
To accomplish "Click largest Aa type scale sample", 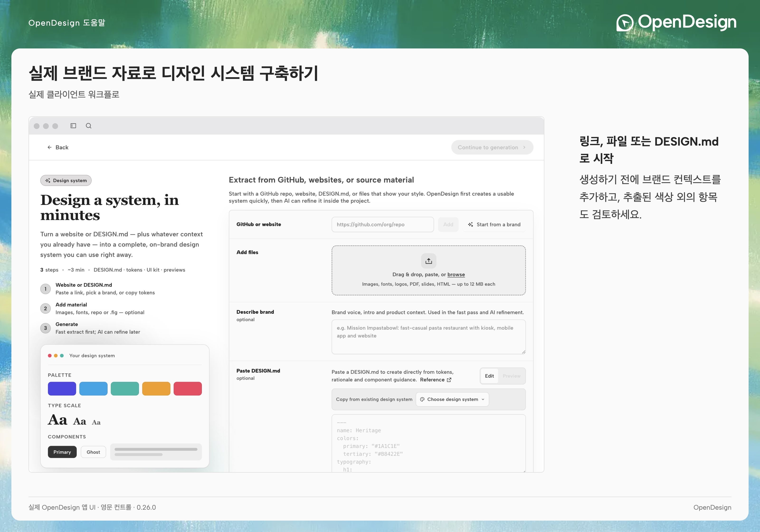I will [x=58, y=420].
